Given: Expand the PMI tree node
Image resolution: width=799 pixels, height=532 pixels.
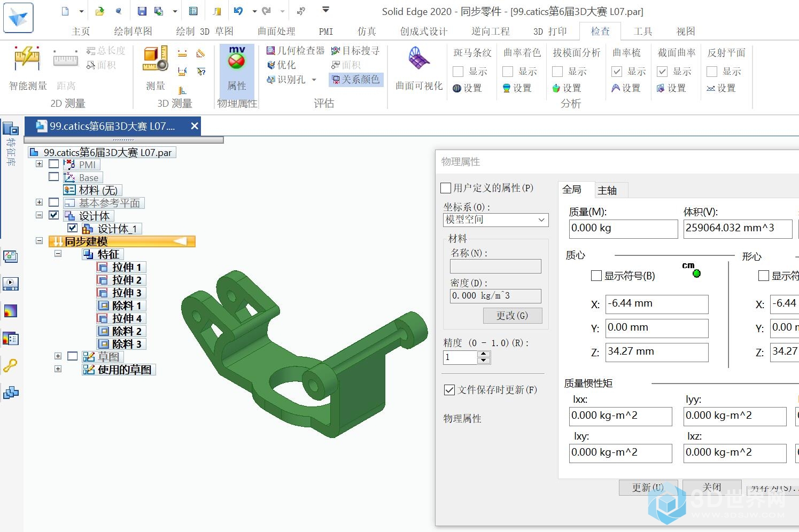Looking at the screenshot, I should point(39,164).
